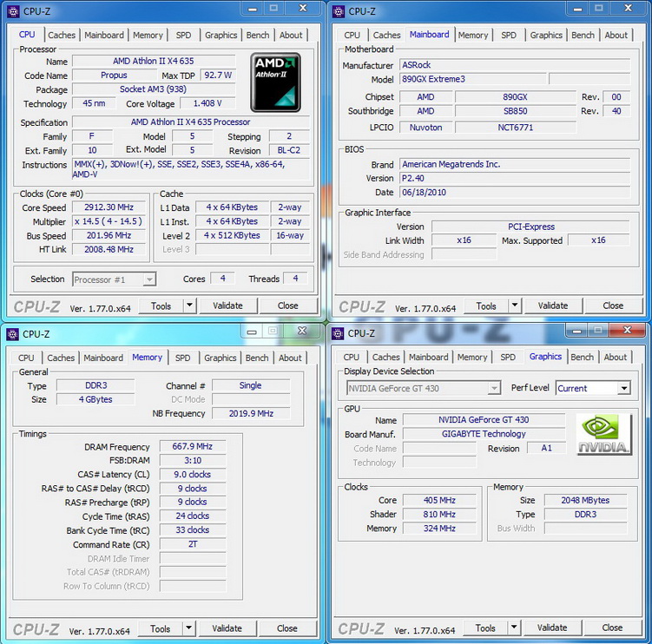Select the Memory tab in the Mainboard window

pos(473,36)
